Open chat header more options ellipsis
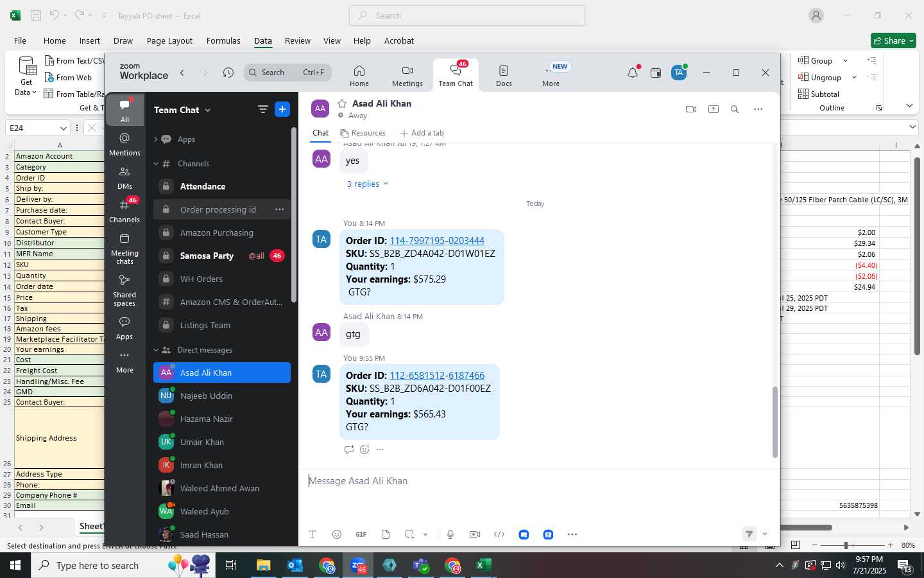This screenshot has height=578, width=924. click(758, 109)
